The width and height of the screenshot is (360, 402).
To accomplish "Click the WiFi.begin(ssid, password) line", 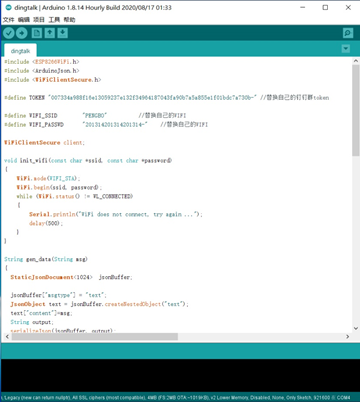I will [59, 187].
